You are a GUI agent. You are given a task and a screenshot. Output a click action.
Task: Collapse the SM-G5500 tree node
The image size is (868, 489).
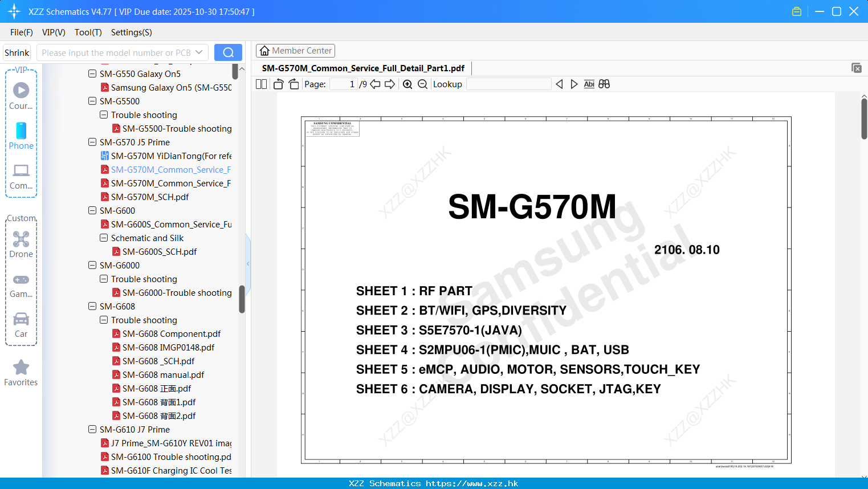pos(92,101)
